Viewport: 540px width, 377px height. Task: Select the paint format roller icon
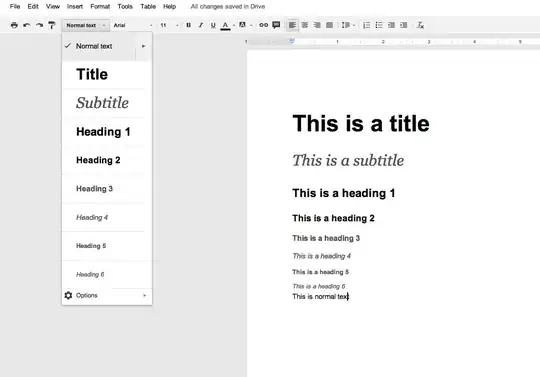tap(52, 25)
